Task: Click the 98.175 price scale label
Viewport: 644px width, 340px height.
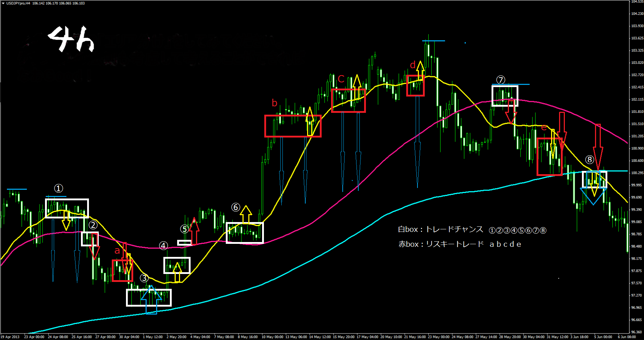Action: [x=636, y=259]
